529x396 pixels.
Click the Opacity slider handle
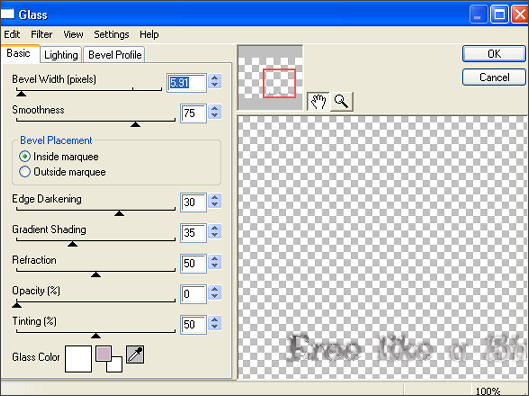(17, 305)
